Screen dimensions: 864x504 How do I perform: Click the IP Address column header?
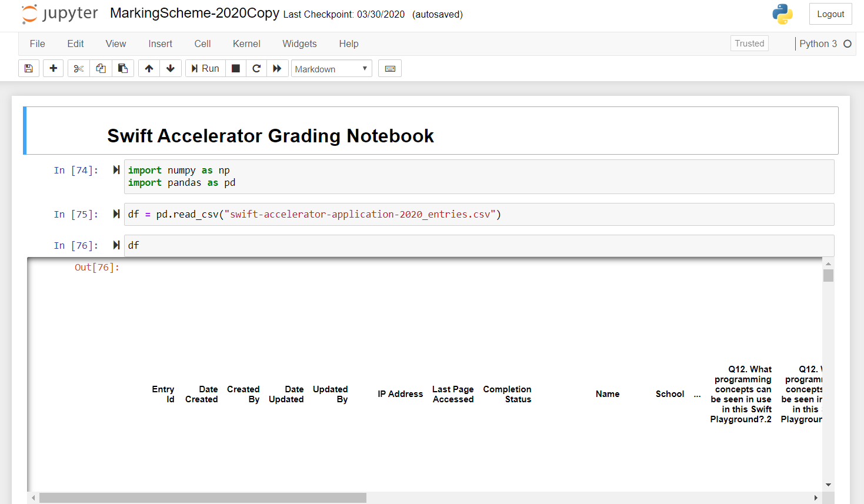pos(400,394)
